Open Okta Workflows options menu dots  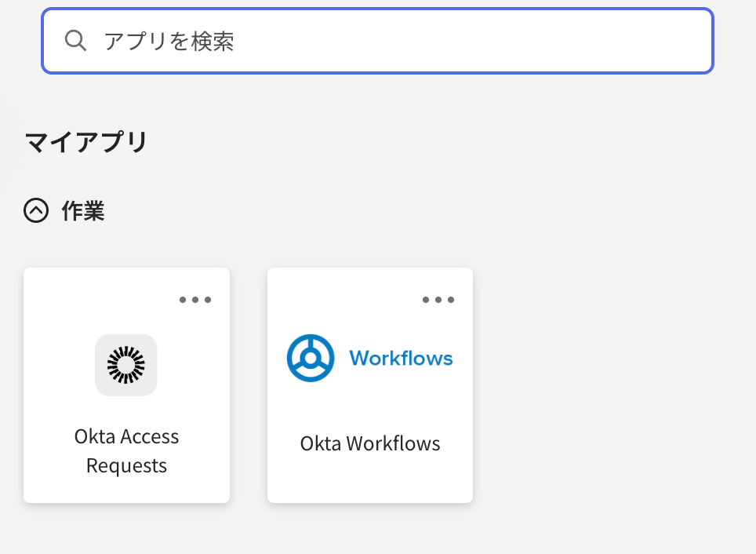point(438,300)
